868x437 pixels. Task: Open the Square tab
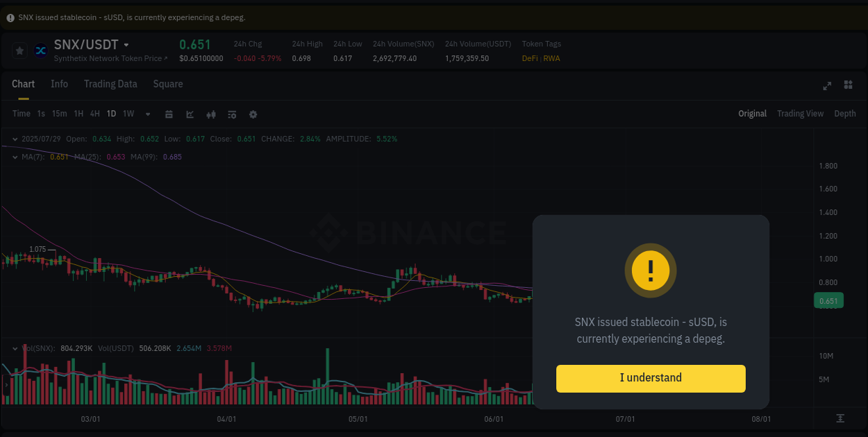pyautogui.click(x=168, y=84)
